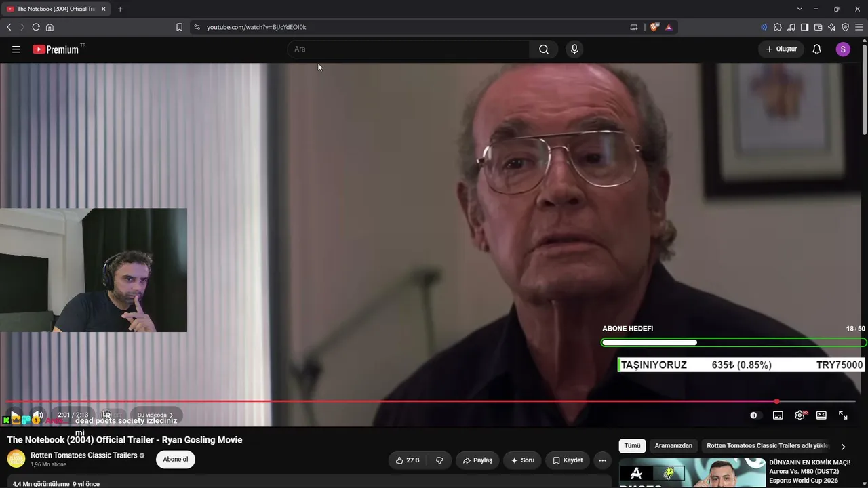Screen dimensions: 868x488
Task: Click the progress bar scrubber handle
Action: (x=777, y=401)
